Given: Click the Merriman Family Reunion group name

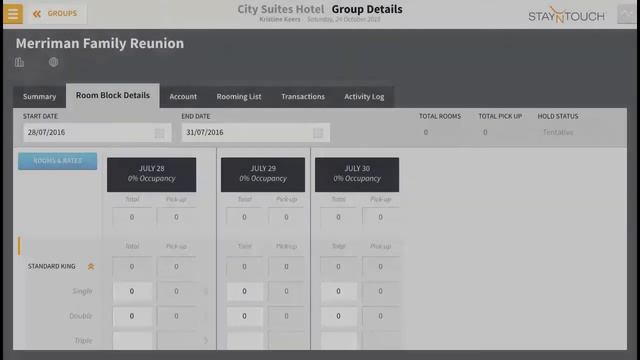Looking at the screenshot, I should 100,43.
